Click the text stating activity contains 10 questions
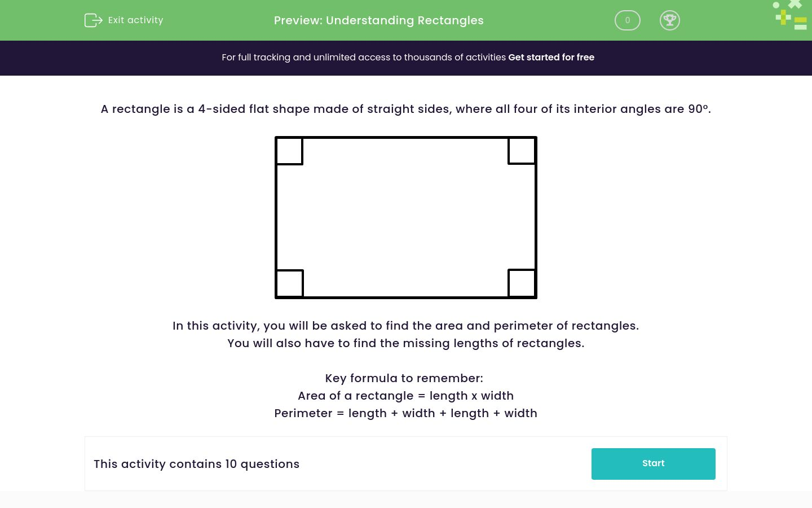This screenshot has height=508, width=812. coord(196,464)
